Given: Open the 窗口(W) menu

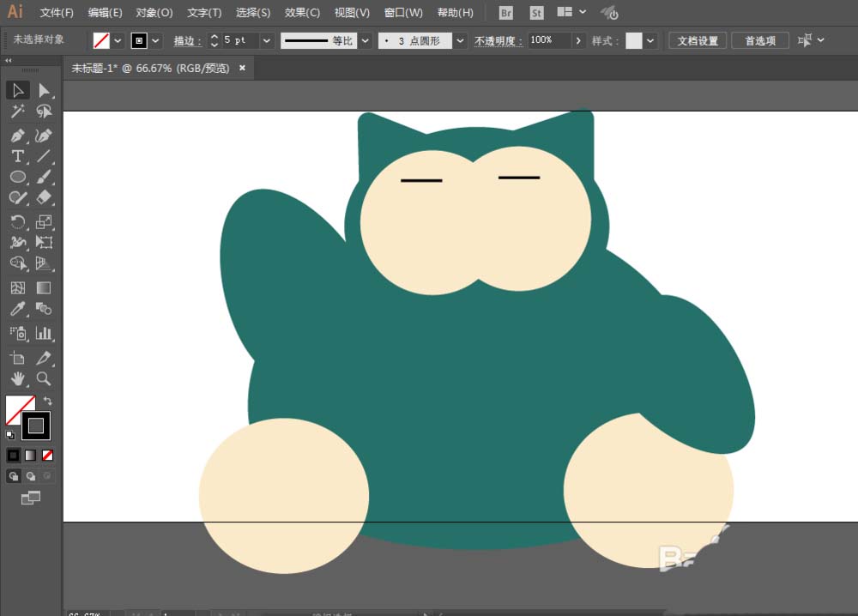Looking at the screenshot, I should [x=403, y=13].
